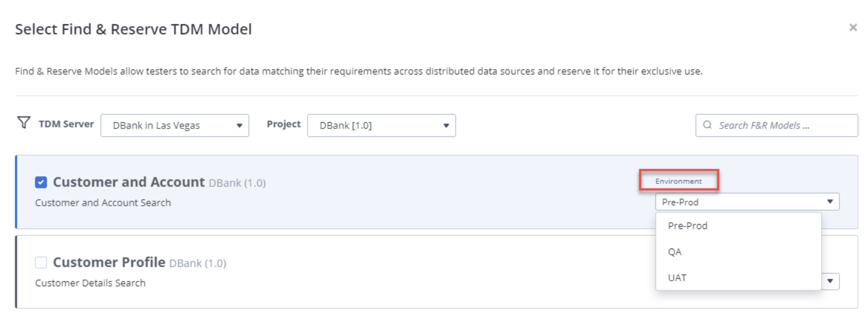This screenshot has width=868, height=318.
Task: Close the Select TDM Model dialog
Action: click(852, 27)
